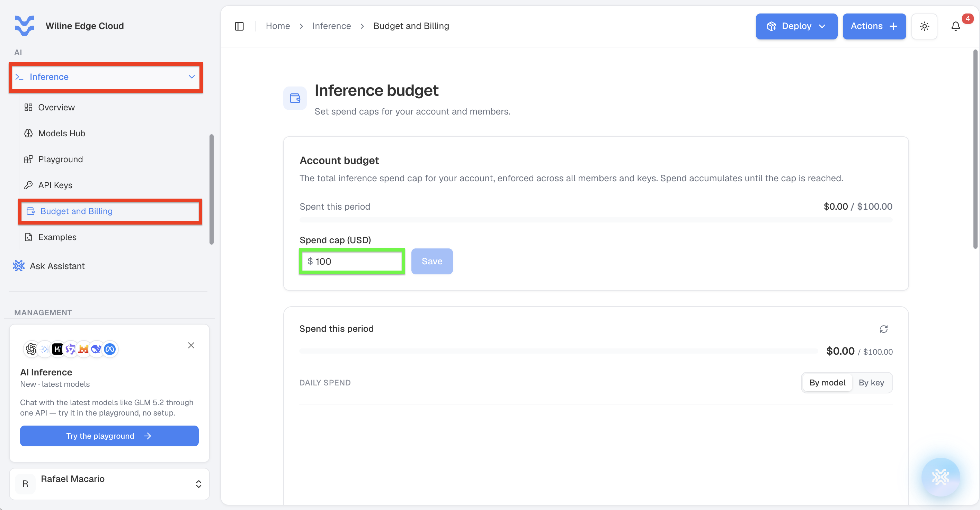The image size is (980, 510).
Task: Click the plus icon in Actions
Action: pyautogui.click(x=894, y=26)
